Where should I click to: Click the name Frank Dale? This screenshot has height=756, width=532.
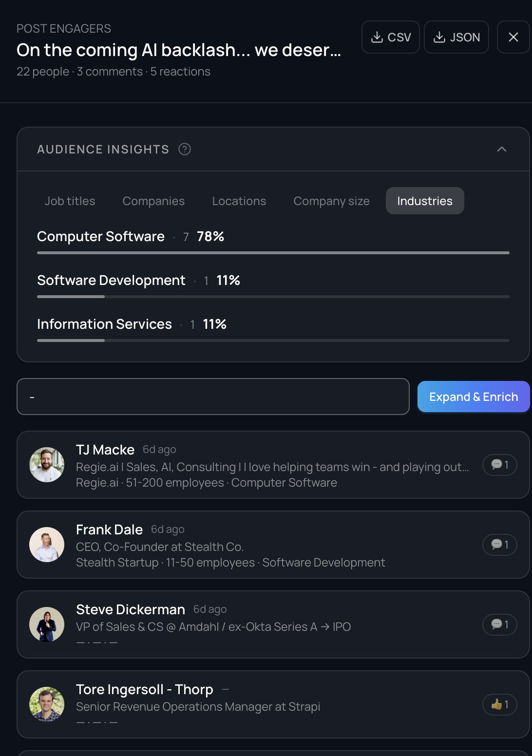point(109,529)
